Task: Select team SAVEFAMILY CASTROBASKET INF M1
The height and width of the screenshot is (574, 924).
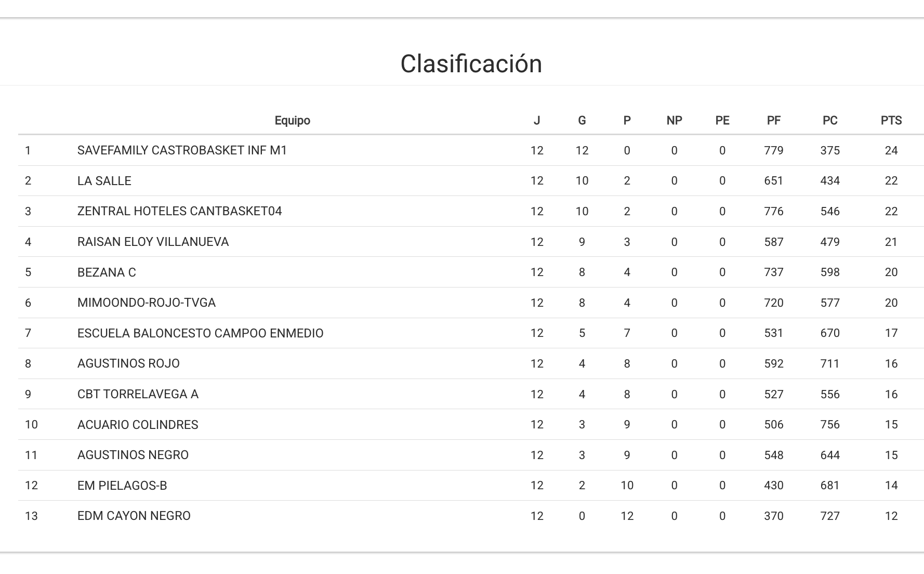Action: [x=182, y=150]
